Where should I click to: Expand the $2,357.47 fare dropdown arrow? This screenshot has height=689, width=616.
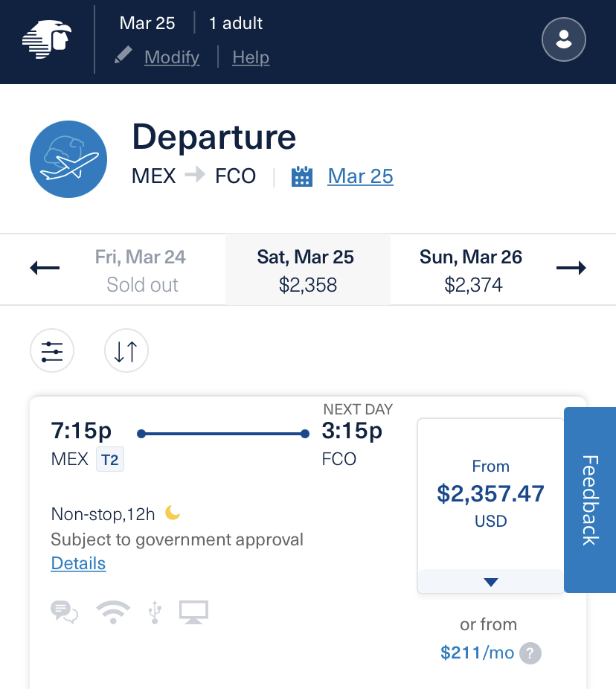coord(490,582)
